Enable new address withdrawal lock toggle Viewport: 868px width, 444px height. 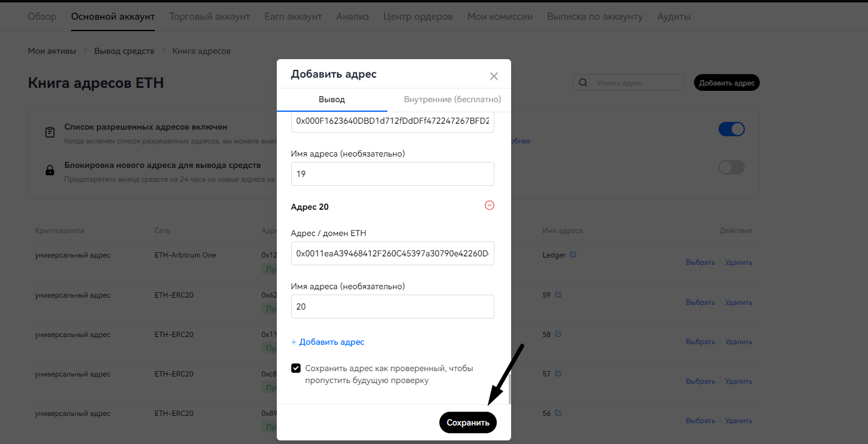coord(732,167)
